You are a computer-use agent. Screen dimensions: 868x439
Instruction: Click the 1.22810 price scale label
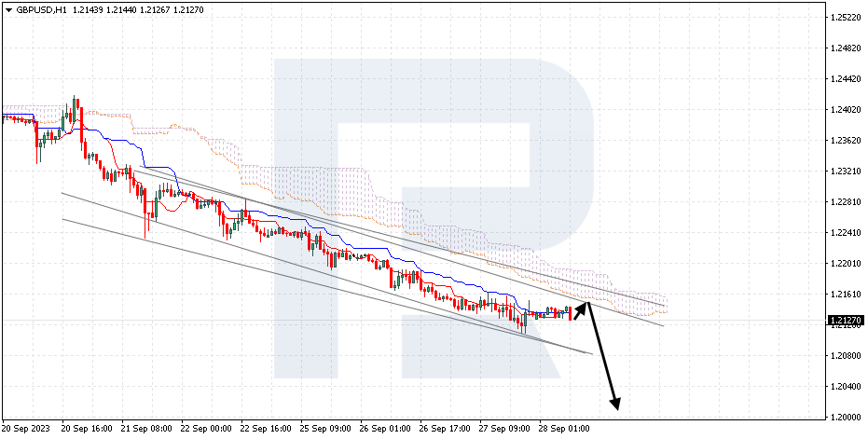[844, 202]
